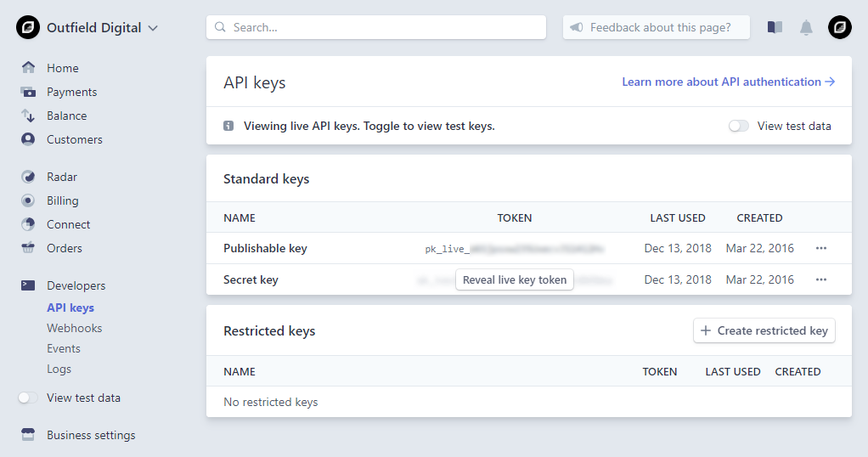
Task: Click Secret key last used Dec 13, 2018
Action: (x=678, y=279)
